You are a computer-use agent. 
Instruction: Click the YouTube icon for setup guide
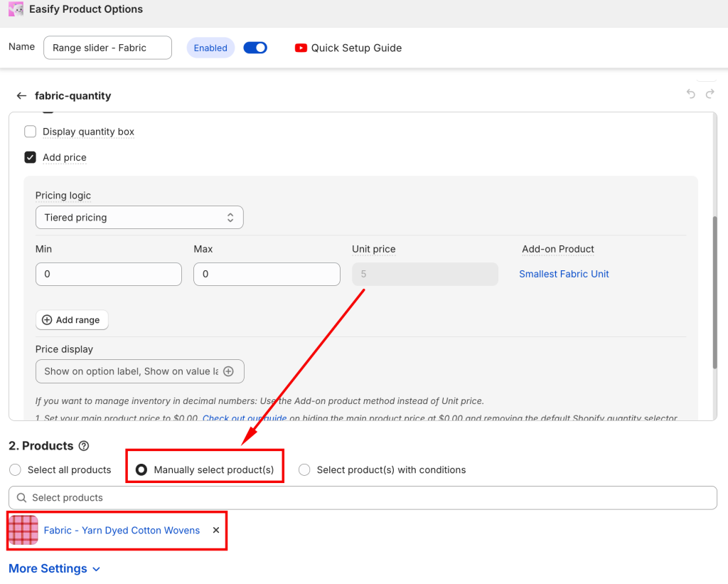pos(301,48)
